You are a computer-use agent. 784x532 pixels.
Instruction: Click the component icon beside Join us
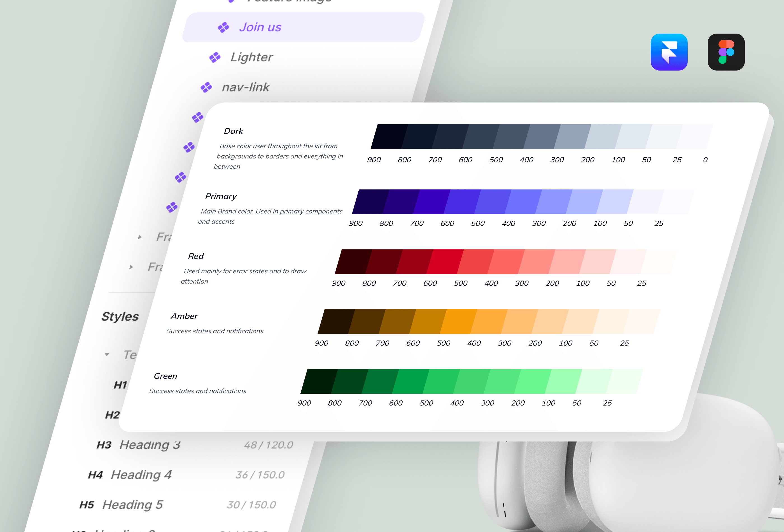pyautogui.click(x=223, y=27)
